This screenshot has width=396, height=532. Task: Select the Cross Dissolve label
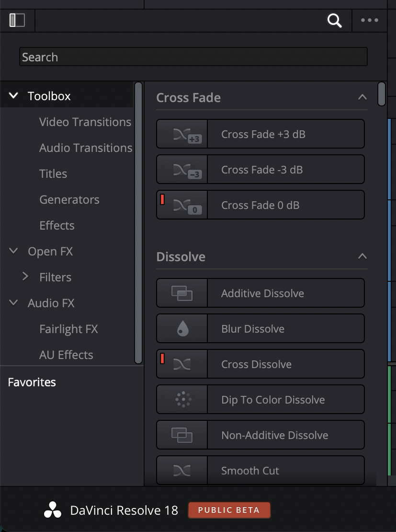pos(256,364)
